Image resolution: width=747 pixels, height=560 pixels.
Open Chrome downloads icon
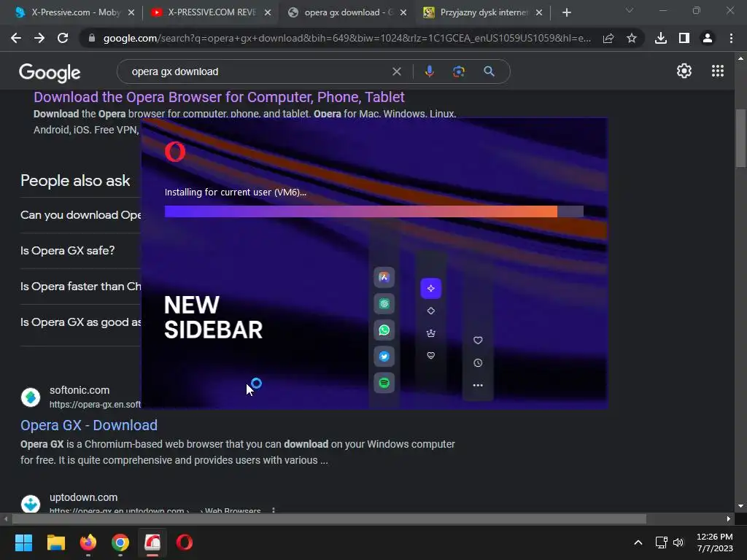pos(661,38)
